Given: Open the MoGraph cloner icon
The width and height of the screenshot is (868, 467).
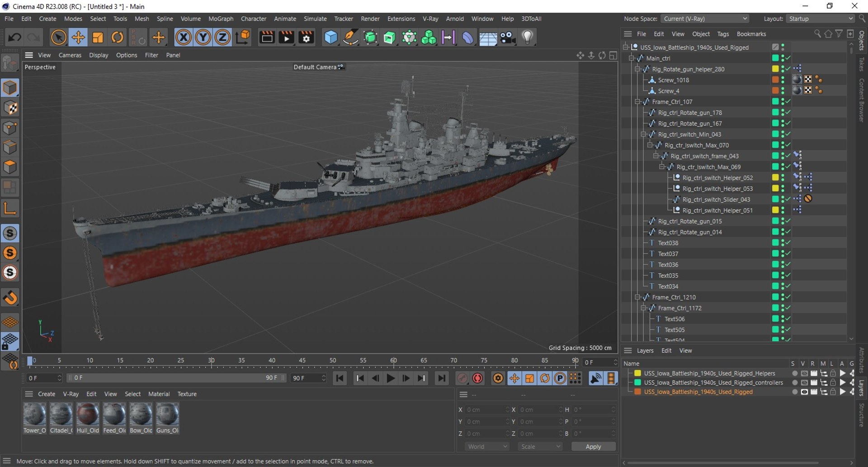Looking at the screenshot, I should point(428,37).
